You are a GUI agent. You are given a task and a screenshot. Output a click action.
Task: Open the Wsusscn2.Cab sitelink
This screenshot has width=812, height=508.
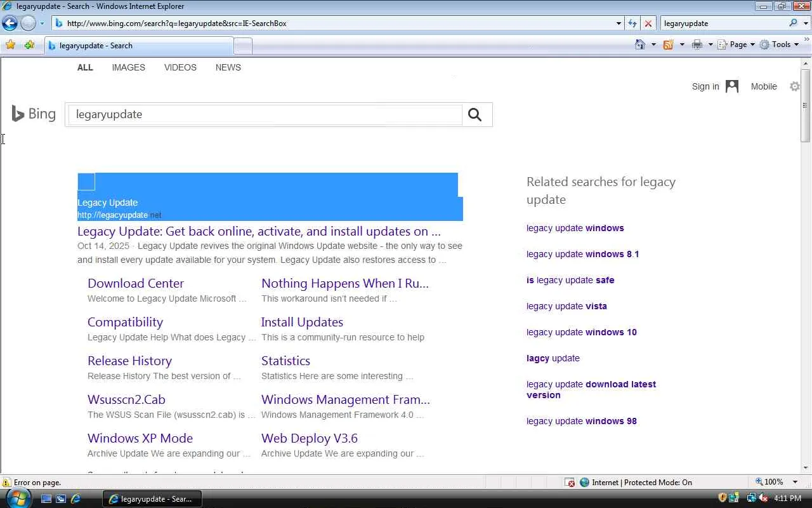click(126, 399)
